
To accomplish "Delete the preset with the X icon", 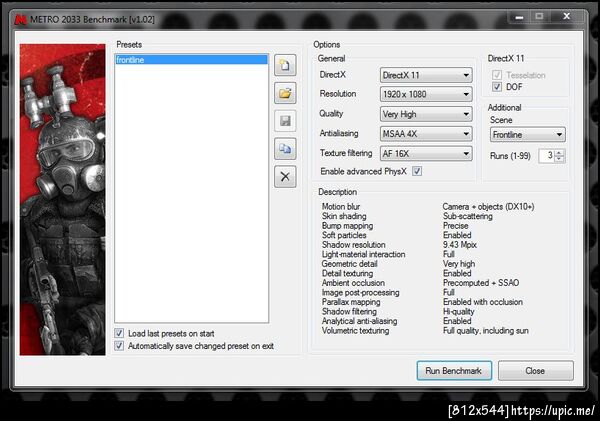I will point(285,176).
